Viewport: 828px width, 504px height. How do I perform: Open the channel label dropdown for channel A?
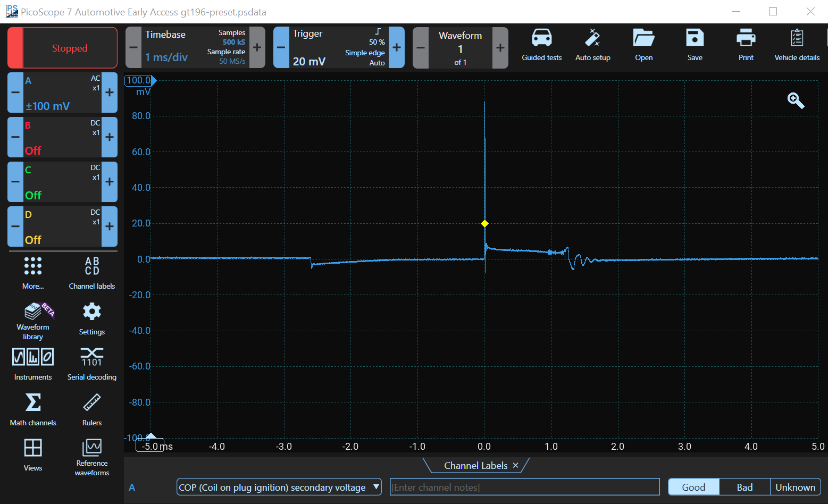coord(376,487)
